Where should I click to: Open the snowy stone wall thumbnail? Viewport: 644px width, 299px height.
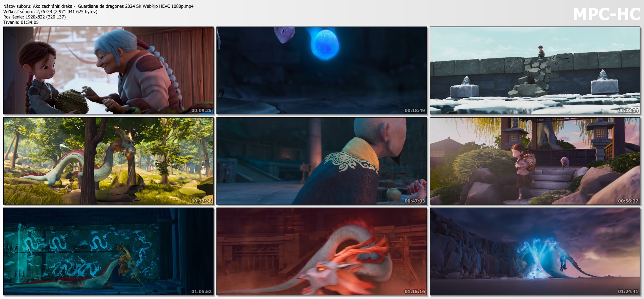pos(535,70)
